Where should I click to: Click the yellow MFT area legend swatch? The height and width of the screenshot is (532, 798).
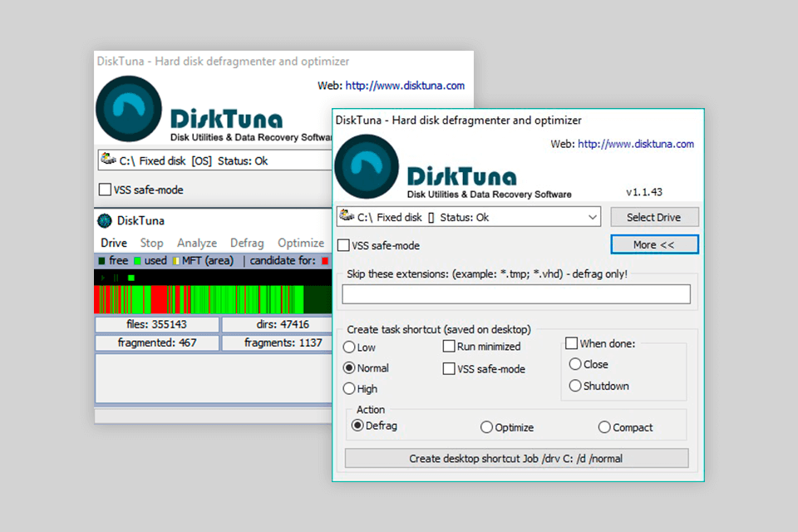[175, 261]
